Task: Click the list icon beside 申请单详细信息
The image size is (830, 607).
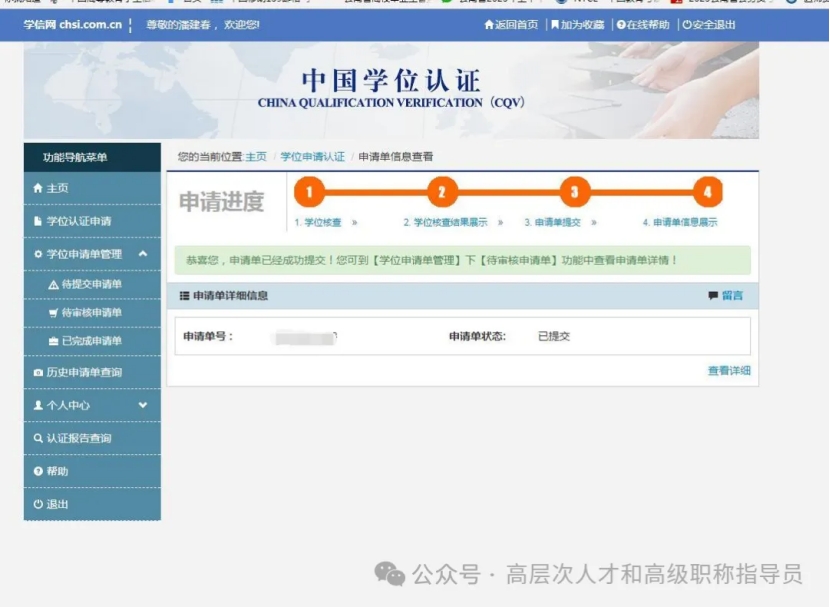Action: click(184, 296)
